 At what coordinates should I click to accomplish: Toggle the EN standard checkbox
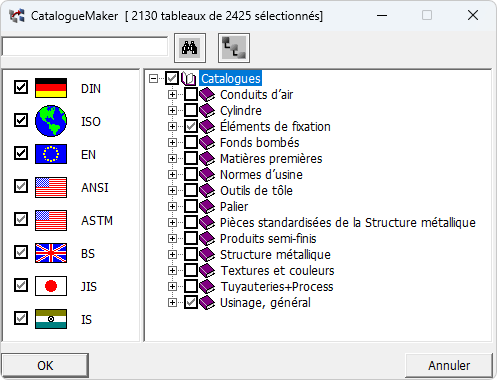pos(21,153)
